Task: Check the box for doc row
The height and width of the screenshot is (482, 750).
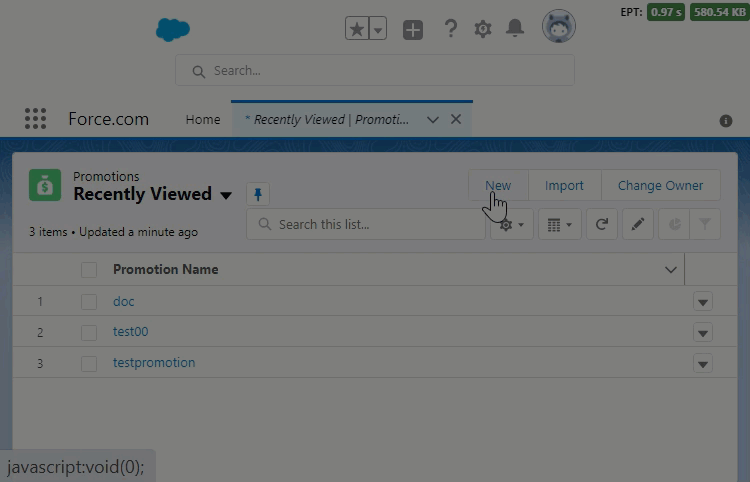Action: pyautogui.click(x=89, y=301)
